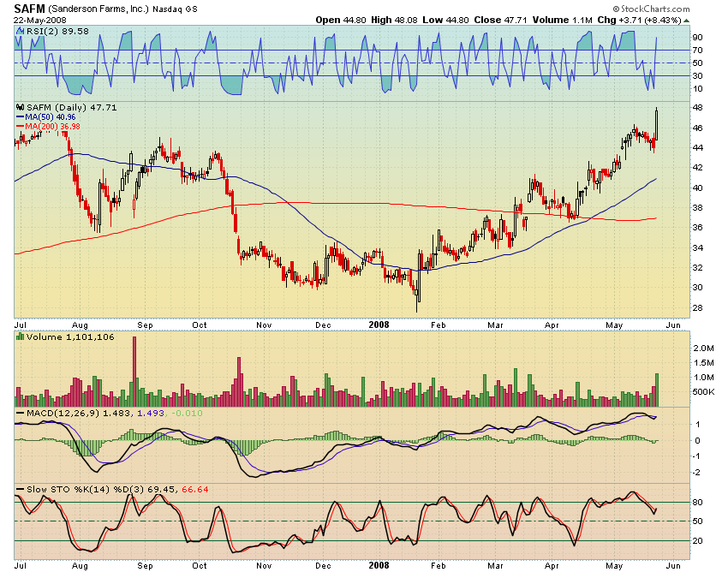
Task: Click the RSI(2) 89.58 indicator label
Action: (57, 31)
